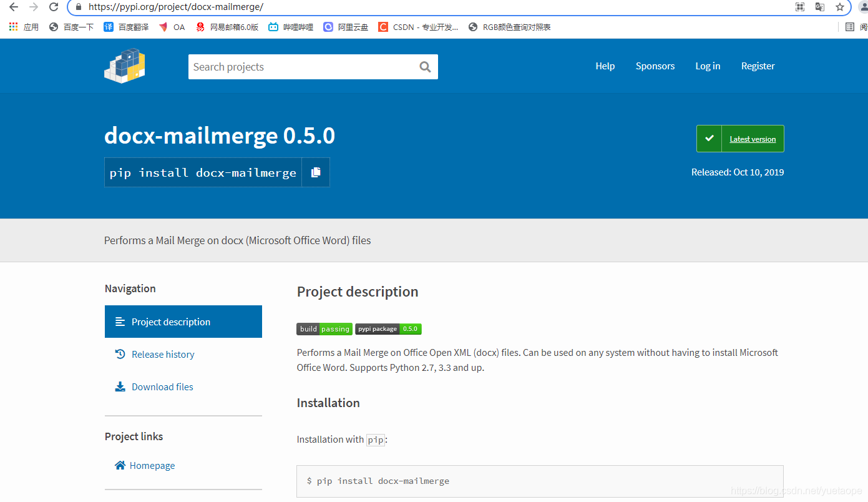The height and width of the screenshot is (502, 868).
Task: Open the 哔哩哔哩 bookmark
Action: (x=291, y=27)
